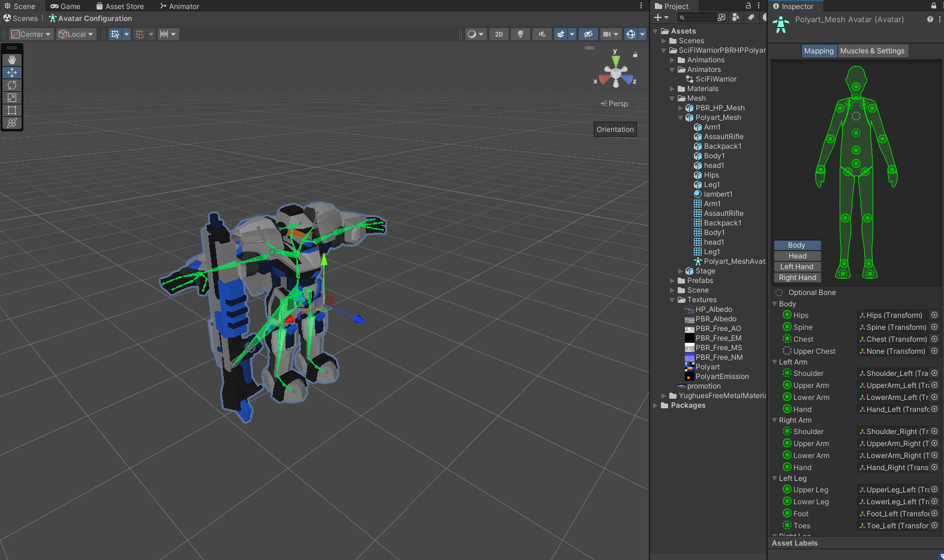Click the Asset Labels bar
Viewport: 944px width, 560px height.
point(855,543)
